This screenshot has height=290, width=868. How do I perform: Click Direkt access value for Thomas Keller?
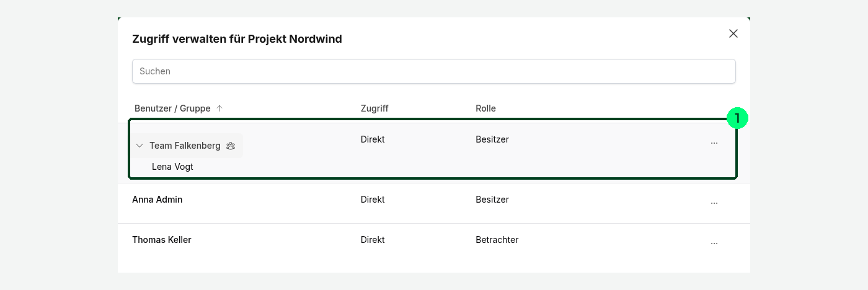[x=373, y=240]
